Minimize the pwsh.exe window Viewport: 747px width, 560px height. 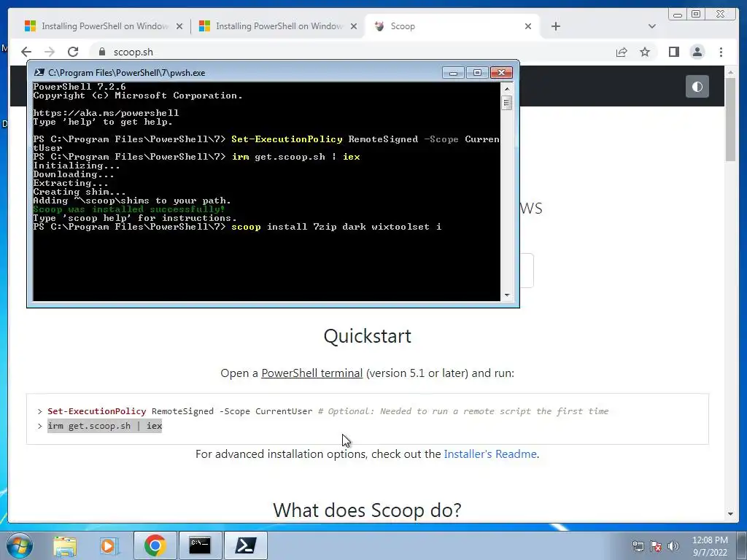(453, 72)
